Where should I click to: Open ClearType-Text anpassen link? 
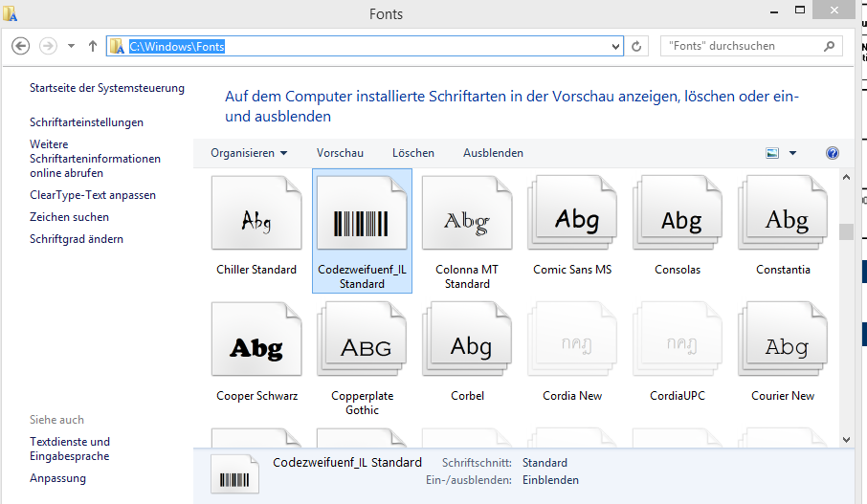[x=93, y=195]
